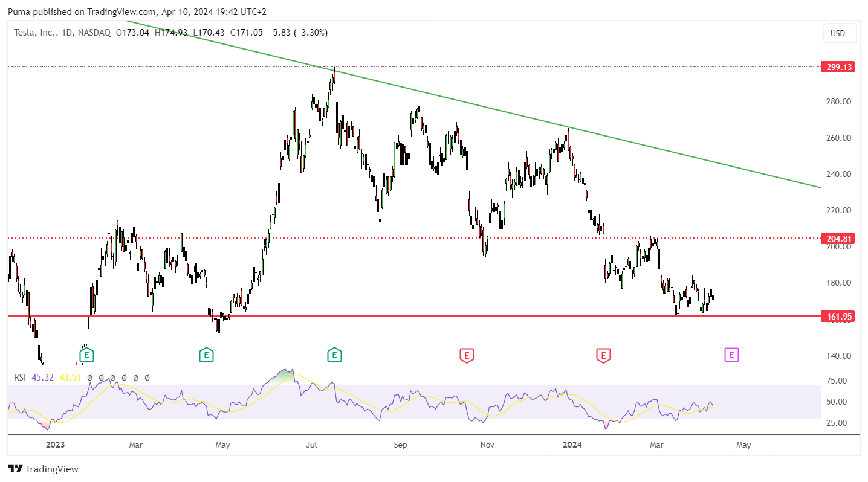Click the red 161.95 price label
Image resolution: width=868 pixels, height=482 pixels.
pos(839,316)
